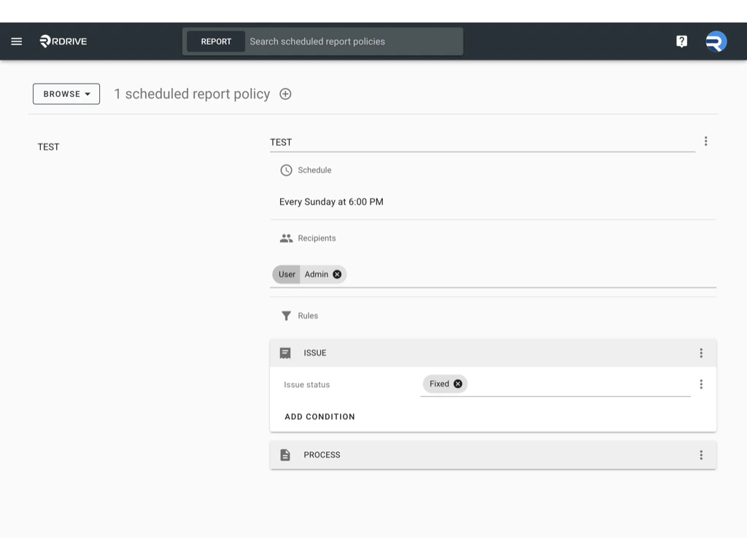Click the scheduled report policies search field
The image size is (747, 560).
350,41
